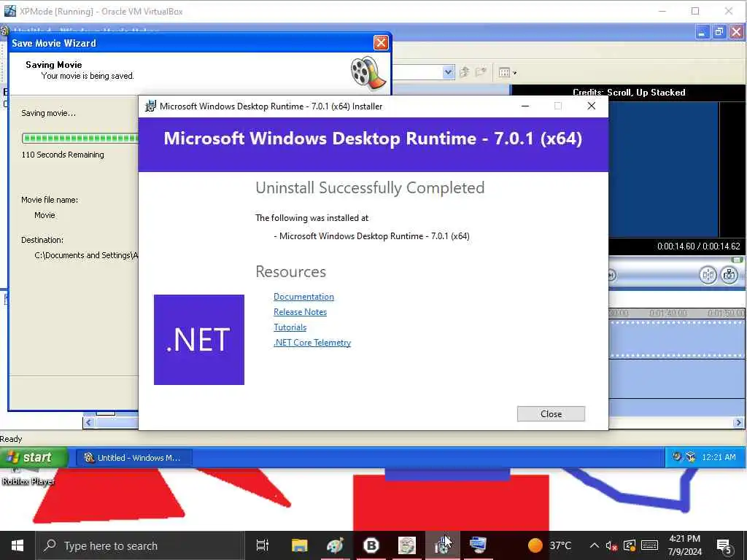The width and height of the screenshot is (747, 560).
Task: Click the VirtualBox title bar icon
Action: (9, 10)
